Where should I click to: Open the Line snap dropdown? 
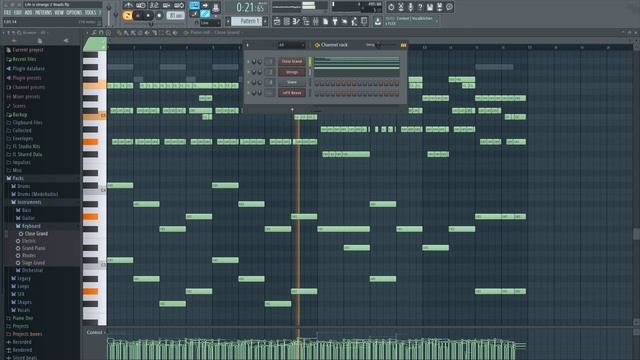pyautogui.click(x=210, y=23)
